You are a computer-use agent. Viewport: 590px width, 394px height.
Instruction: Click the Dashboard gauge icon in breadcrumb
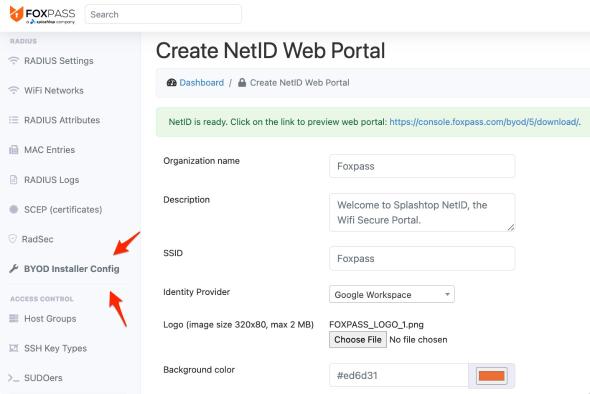pyautogui.click(x=172, y=82)
